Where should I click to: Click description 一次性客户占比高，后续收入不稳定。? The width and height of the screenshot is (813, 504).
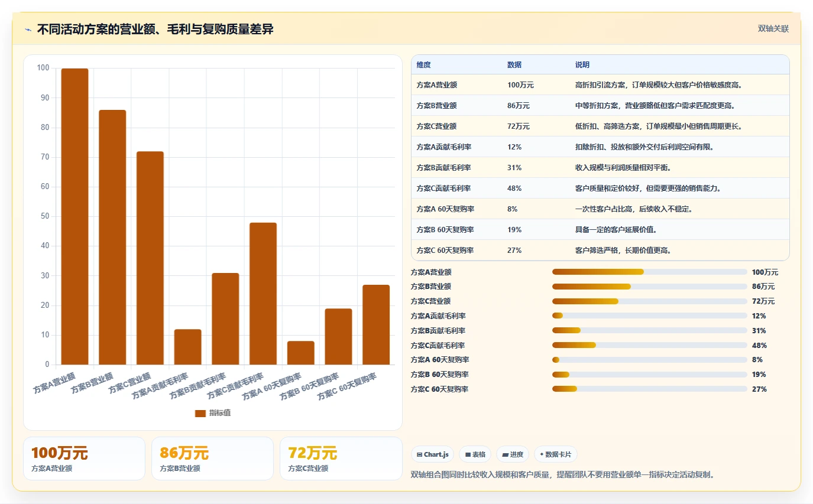tap(634, 209)
